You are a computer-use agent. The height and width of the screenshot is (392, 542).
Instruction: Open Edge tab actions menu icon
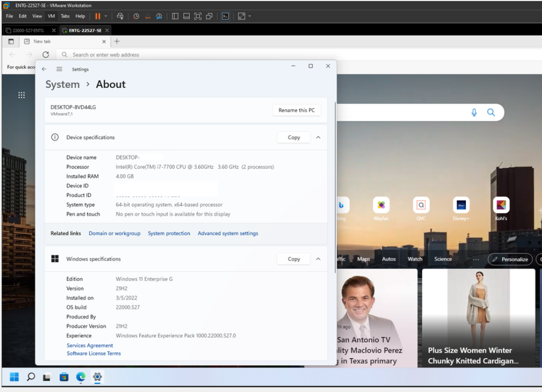[x=11, y=42]
